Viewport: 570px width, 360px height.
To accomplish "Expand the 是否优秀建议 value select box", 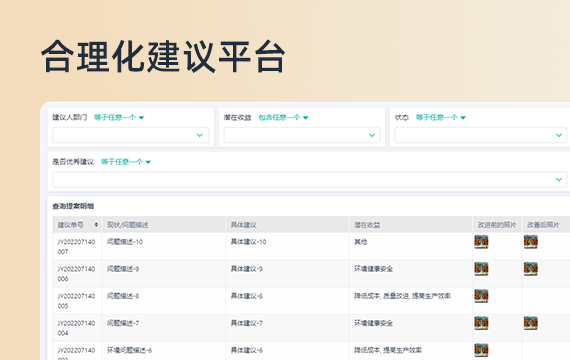I will tap(309, 179).
